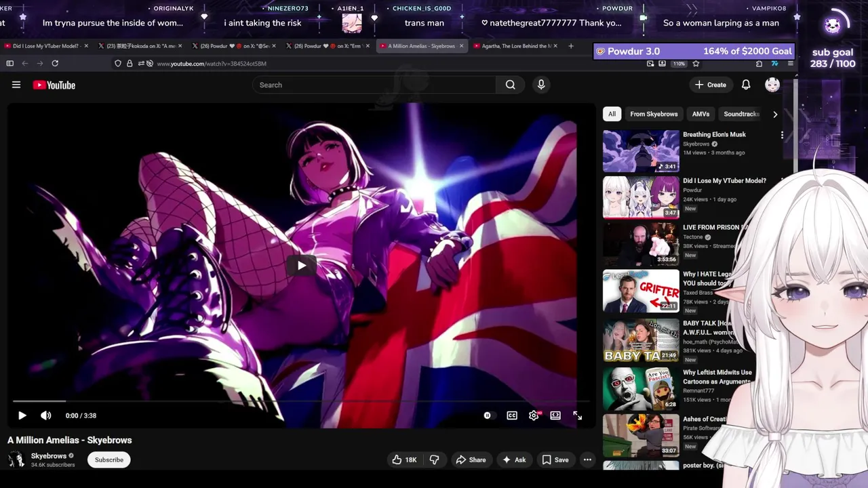The width and height of the screenshot is (868, 488).
Task: Reload the page
Action: [x=55, y=63]
